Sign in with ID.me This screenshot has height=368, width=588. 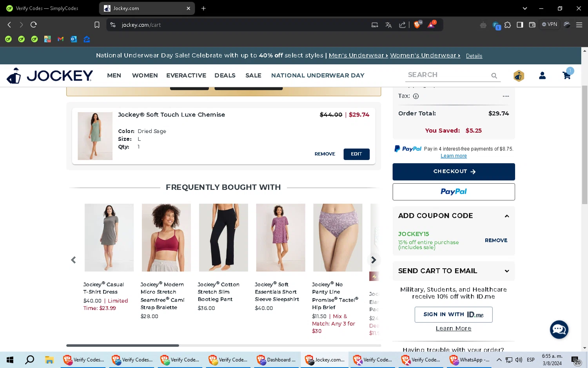[x=454, y=315]
